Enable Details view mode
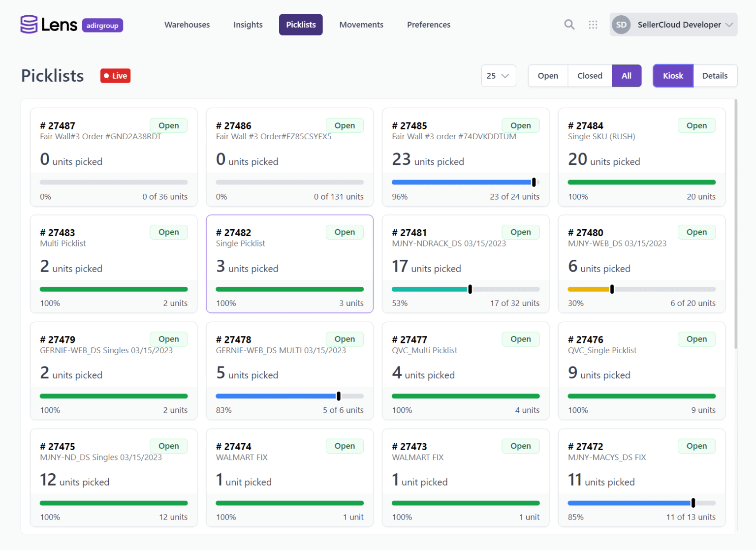This screenshot has width=756, height=550. click(x=715, y=76)
